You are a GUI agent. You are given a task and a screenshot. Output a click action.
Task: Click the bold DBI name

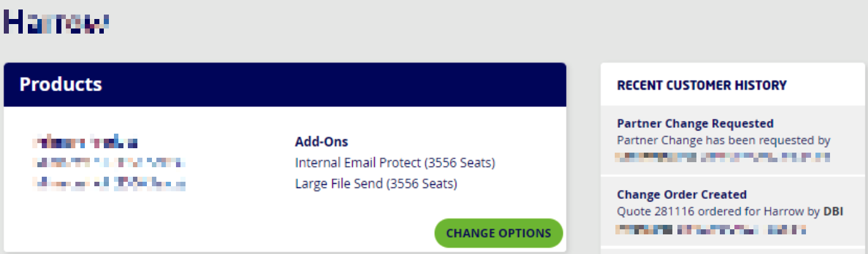pos(833,211)
